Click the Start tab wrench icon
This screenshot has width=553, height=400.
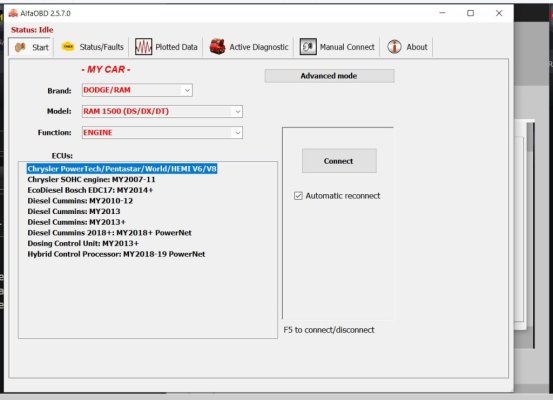click(x=20, y=47)
